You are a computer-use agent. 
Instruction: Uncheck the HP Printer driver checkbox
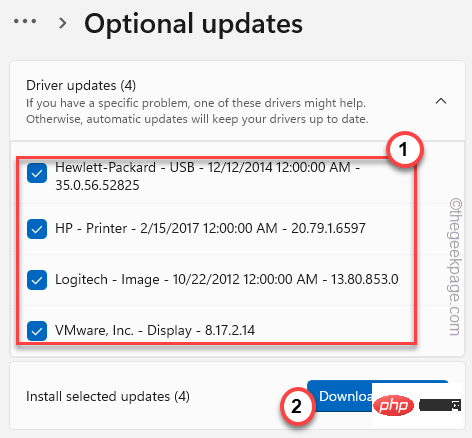(37, 229)
